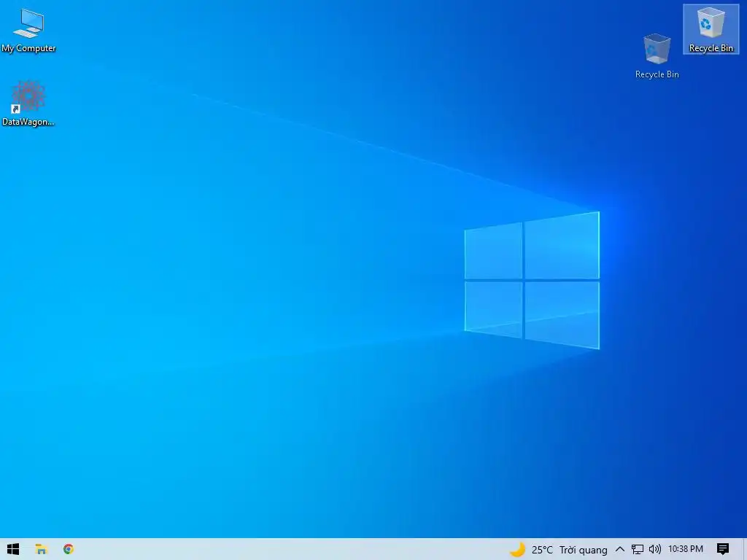Show hidden system tray icons

click(x=620, y=549)
